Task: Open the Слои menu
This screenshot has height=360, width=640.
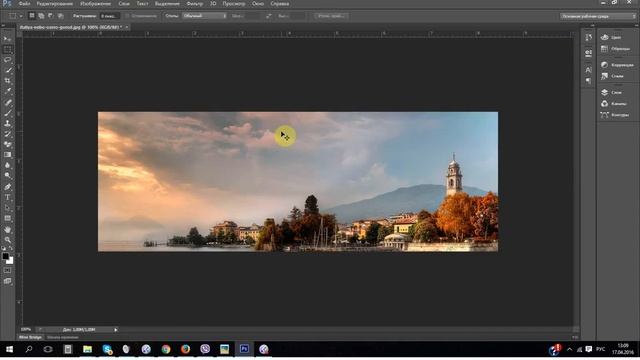Action: [124, 4]
